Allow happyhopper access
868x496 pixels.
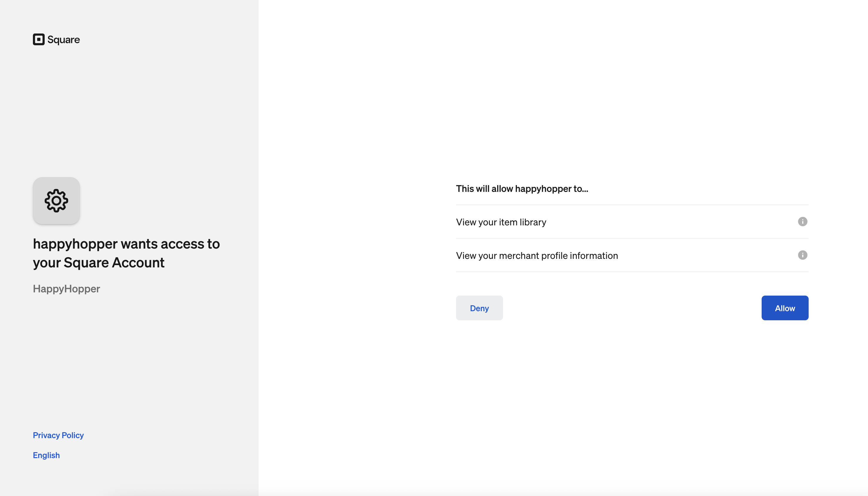(785, 308)
